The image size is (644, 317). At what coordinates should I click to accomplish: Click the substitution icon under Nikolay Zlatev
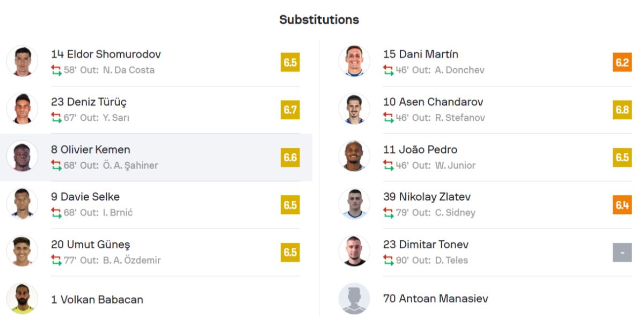click(389, 213)
